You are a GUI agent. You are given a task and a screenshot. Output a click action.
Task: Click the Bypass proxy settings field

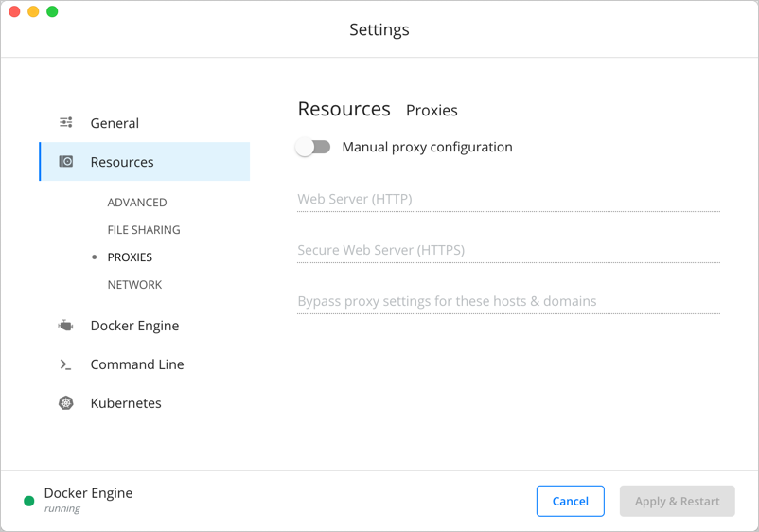(508, 302)
